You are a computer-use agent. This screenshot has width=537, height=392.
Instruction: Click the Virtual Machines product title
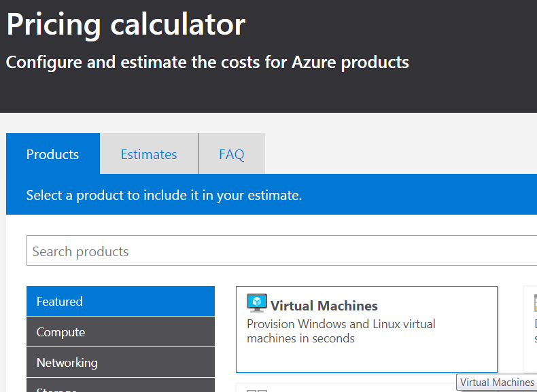(324, 306)
